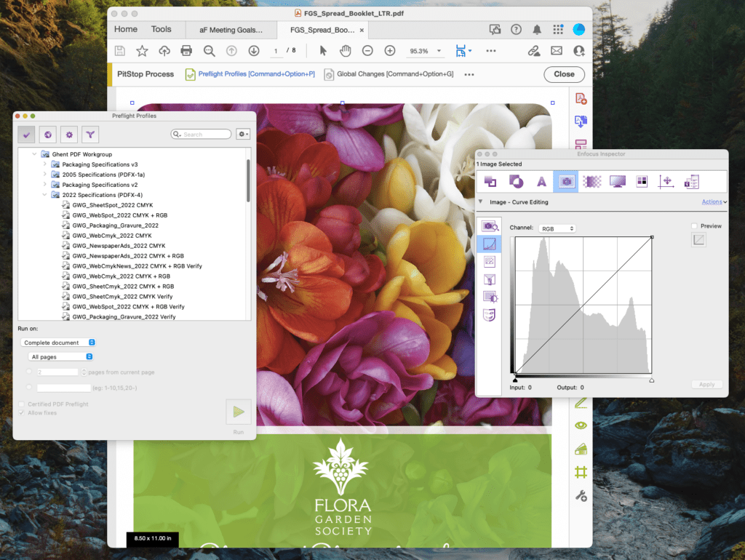
Task: Select the pages from current page radio
Action: pyautogui.click(x=29, y=372)
